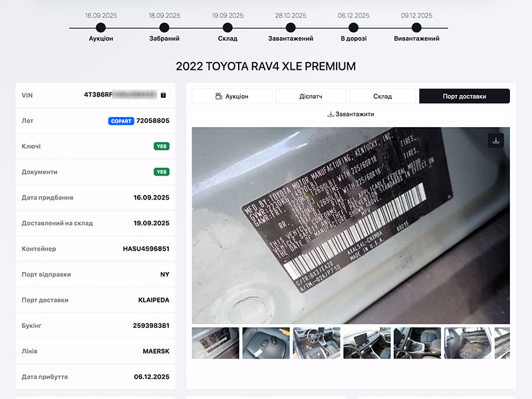Select the Аукціон timeline dot

[x=101, y=28]
